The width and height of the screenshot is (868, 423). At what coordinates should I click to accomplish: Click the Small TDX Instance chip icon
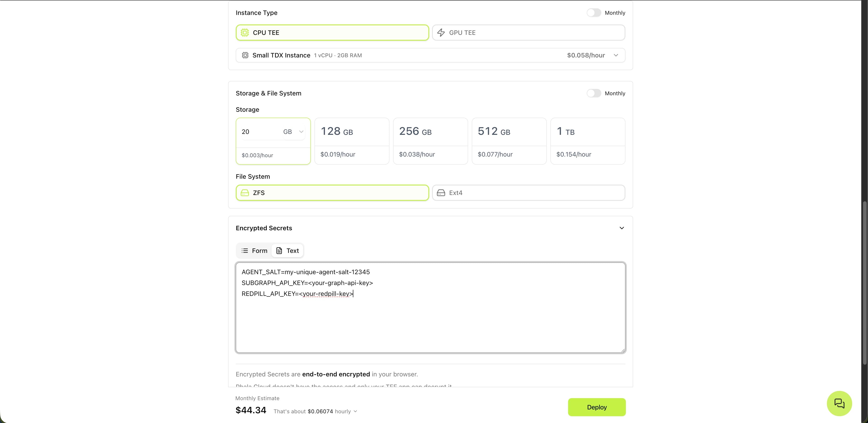(x=245, y=55)
